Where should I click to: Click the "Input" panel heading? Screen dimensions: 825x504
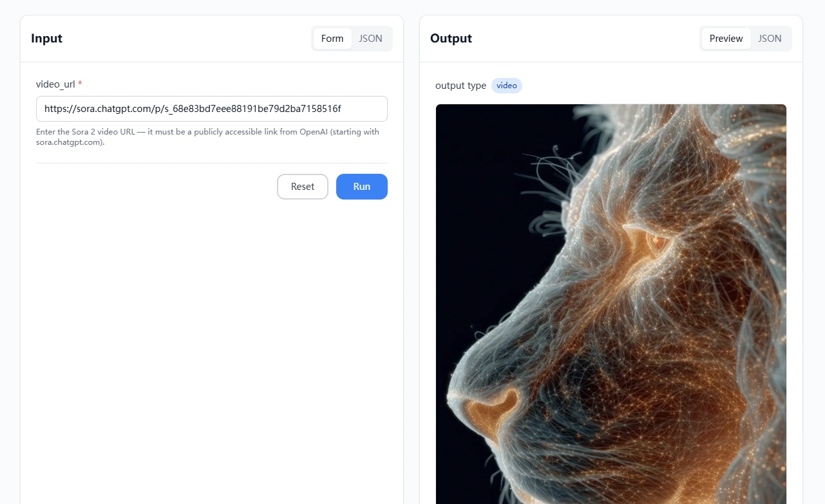46,39
